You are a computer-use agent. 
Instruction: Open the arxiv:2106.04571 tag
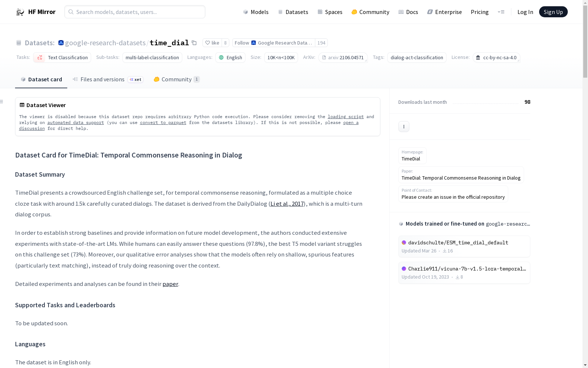pyautogui.click(x=343, y=57)
